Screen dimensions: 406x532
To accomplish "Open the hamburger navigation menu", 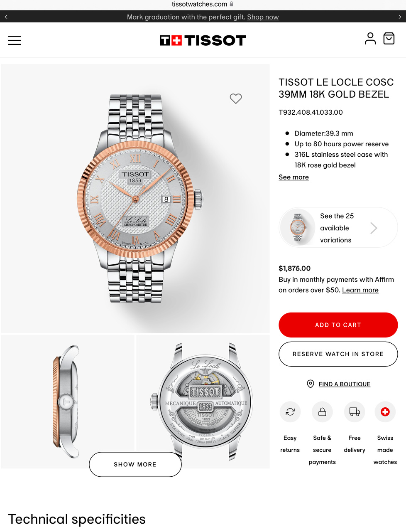I will coord(15,40).
